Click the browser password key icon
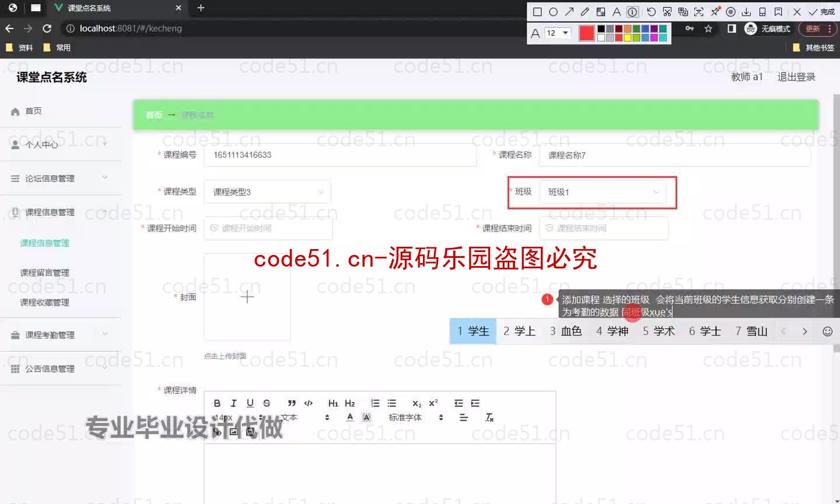This screenshot has width=840, height=504. 689,29
